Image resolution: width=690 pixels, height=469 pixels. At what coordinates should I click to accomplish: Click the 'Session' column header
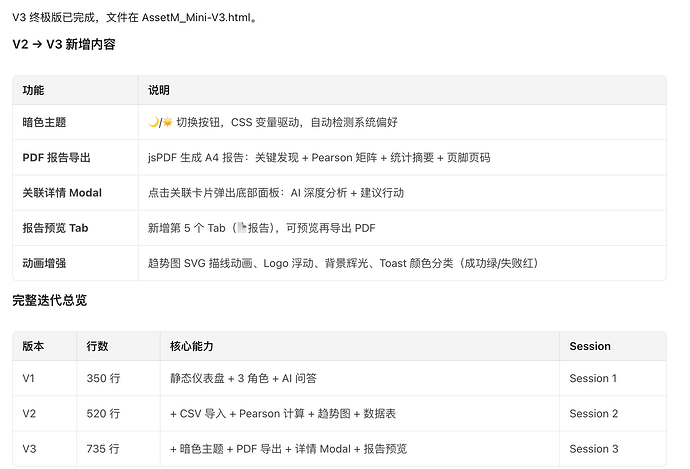[x=613, y=346]
